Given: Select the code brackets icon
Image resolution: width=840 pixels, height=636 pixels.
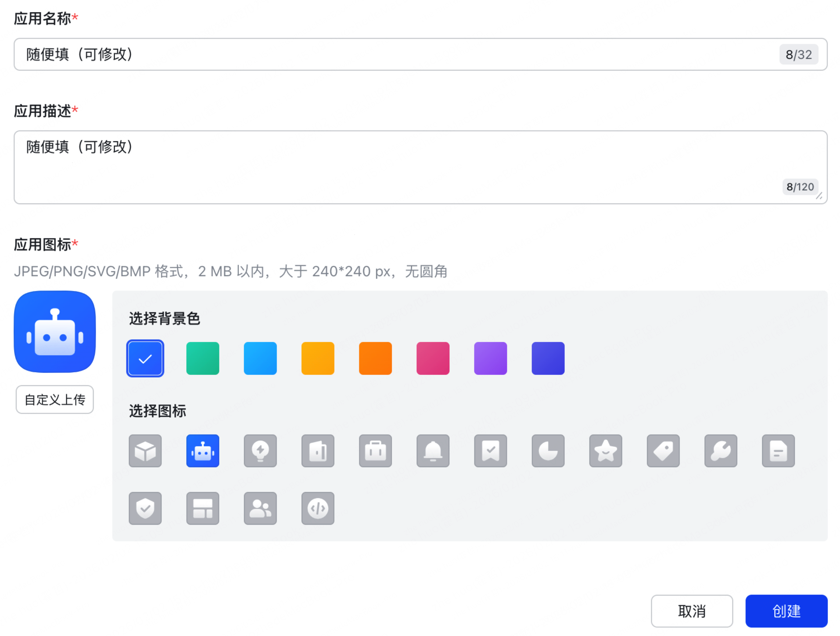Looking at the screenshot, I should [x=318, y=508].
